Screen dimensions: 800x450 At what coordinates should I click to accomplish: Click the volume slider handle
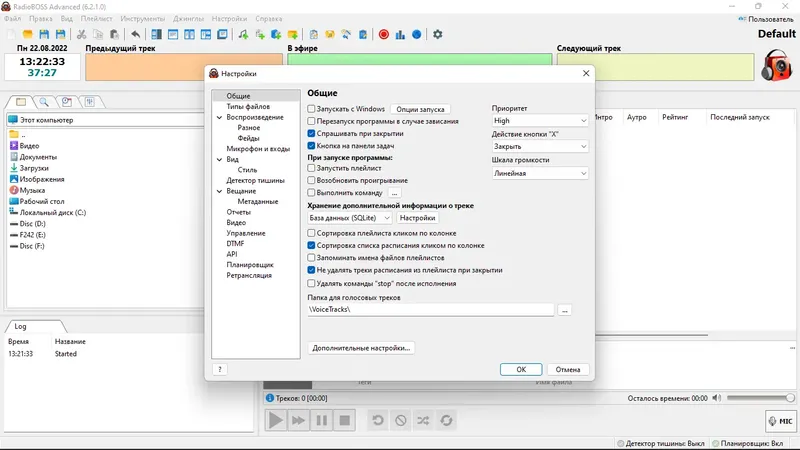pos(790,398)
